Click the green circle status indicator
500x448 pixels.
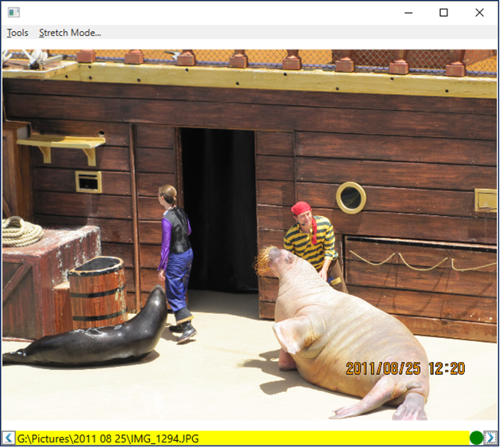click(476, 438)
